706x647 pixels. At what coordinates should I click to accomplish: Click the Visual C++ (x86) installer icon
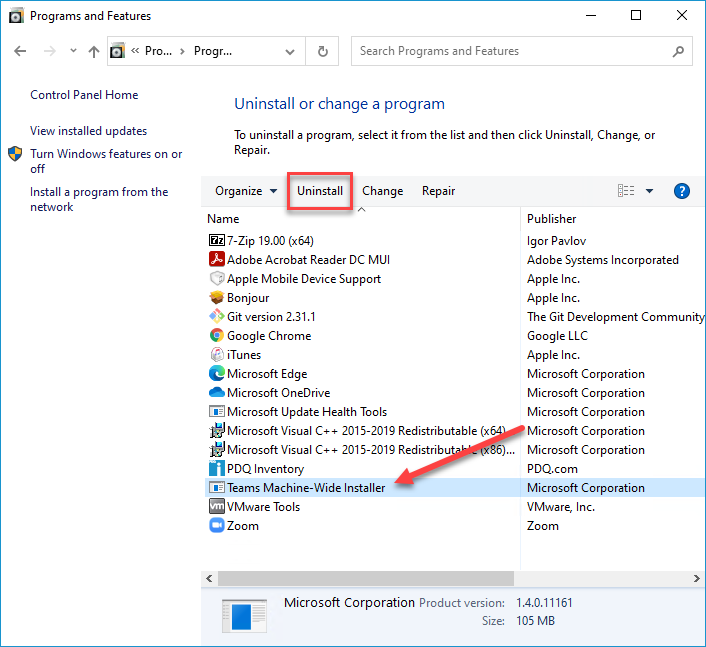click(217, 449)
